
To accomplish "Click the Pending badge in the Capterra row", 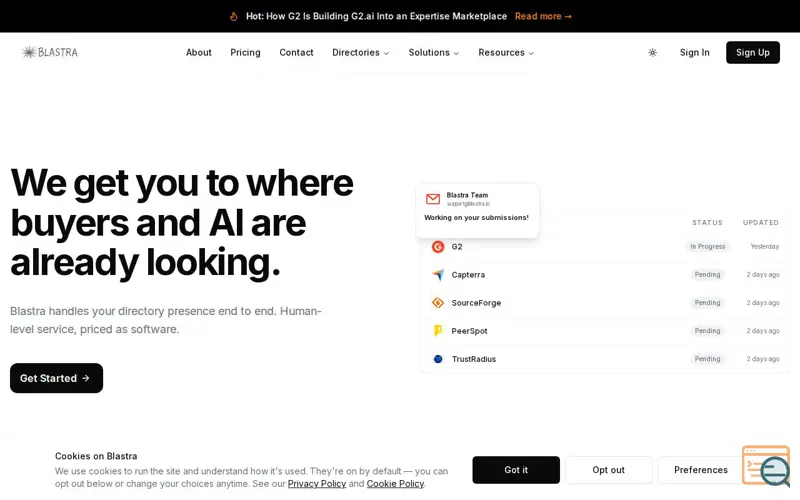I will (707, 274).
